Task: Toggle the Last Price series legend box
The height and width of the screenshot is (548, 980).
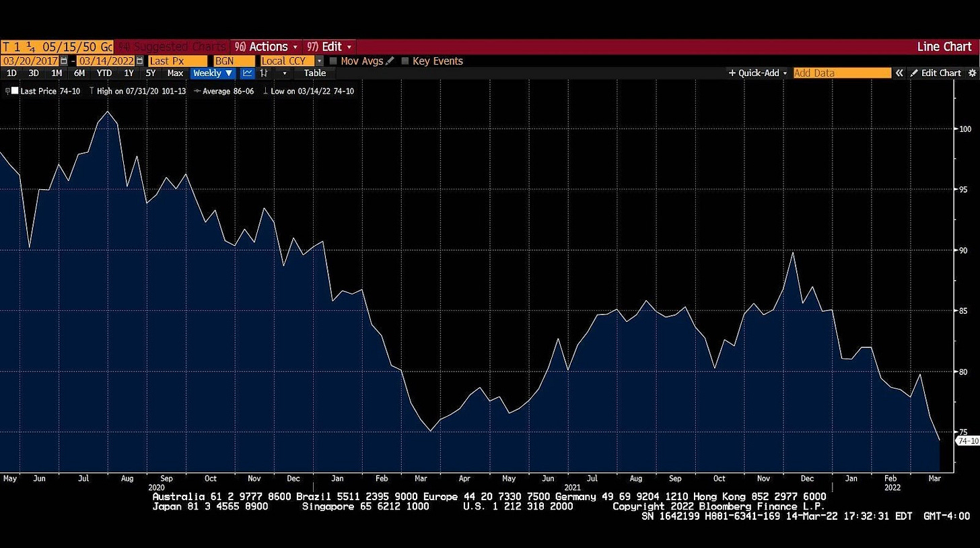Action: coord(15,91)
